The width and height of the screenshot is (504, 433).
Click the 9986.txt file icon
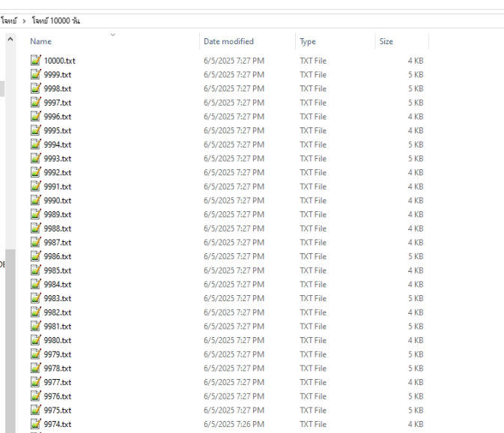(36, 256)
